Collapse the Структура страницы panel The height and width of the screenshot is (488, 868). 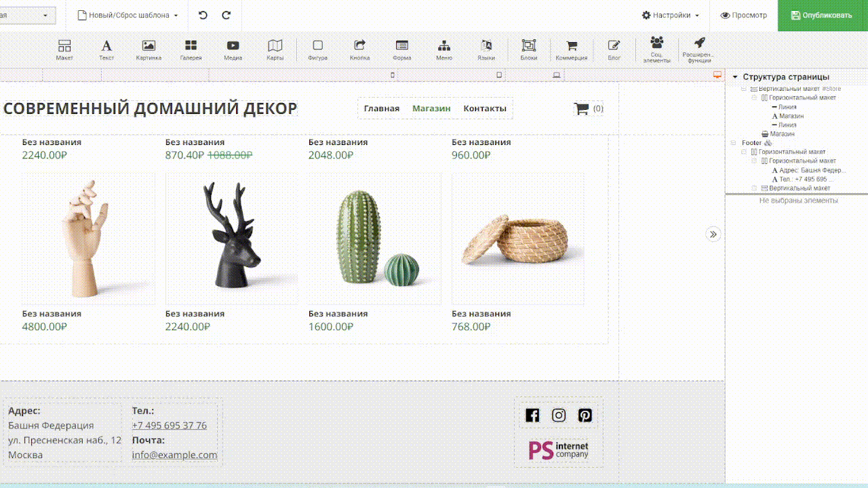735,77
